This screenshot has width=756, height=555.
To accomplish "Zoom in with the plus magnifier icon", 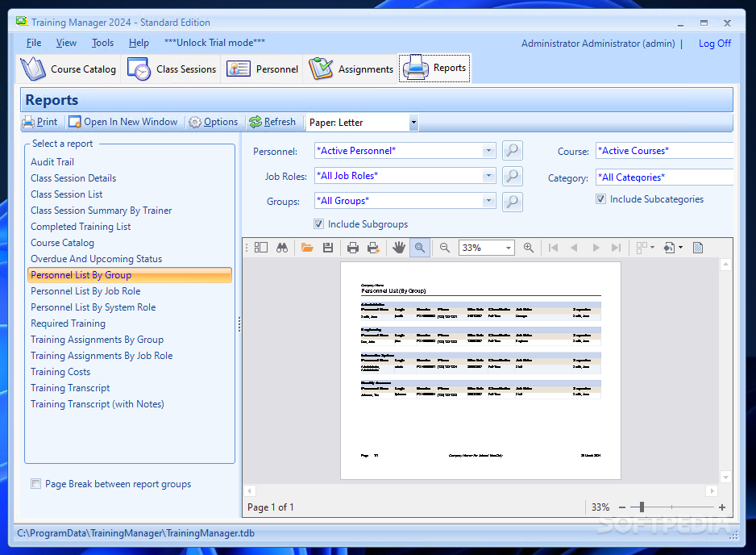I will point(529,248).
